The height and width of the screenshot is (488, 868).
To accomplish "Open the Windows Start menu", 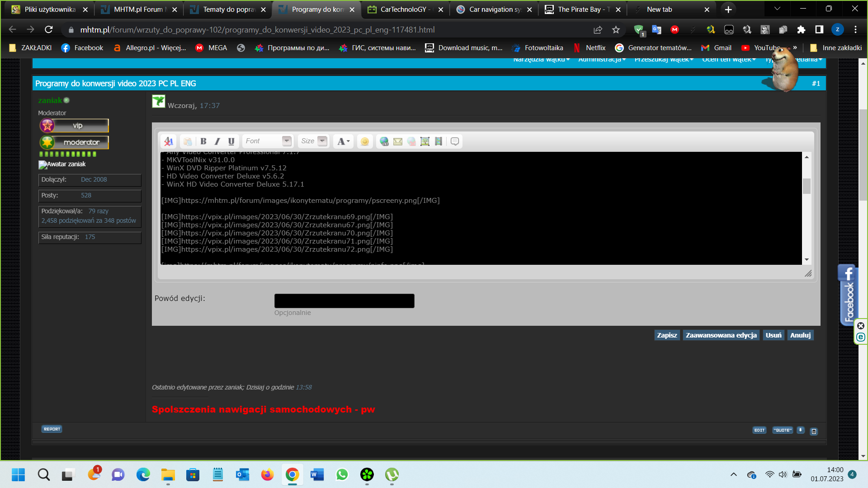I will (x=18, y=474).
